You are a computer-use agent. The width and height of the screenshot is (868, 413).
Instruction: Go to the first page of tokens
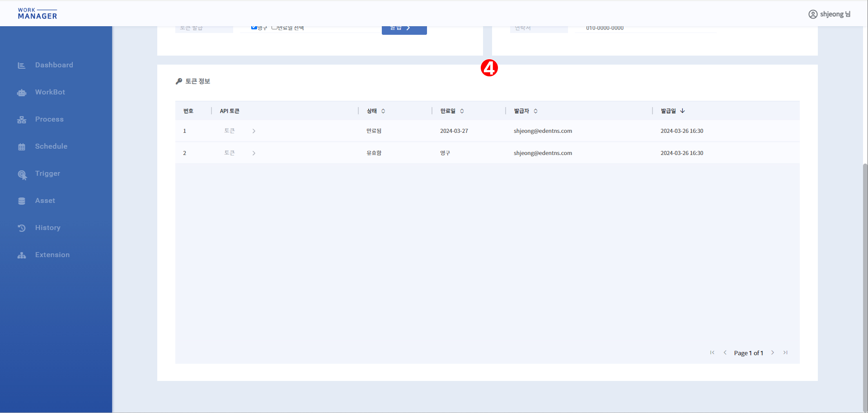712,352
